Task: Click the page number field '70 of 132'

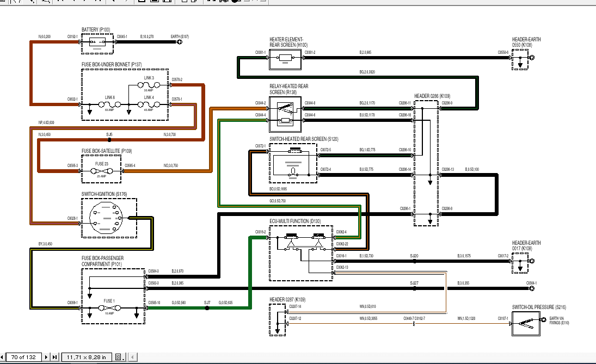Action: coord(23,357)
